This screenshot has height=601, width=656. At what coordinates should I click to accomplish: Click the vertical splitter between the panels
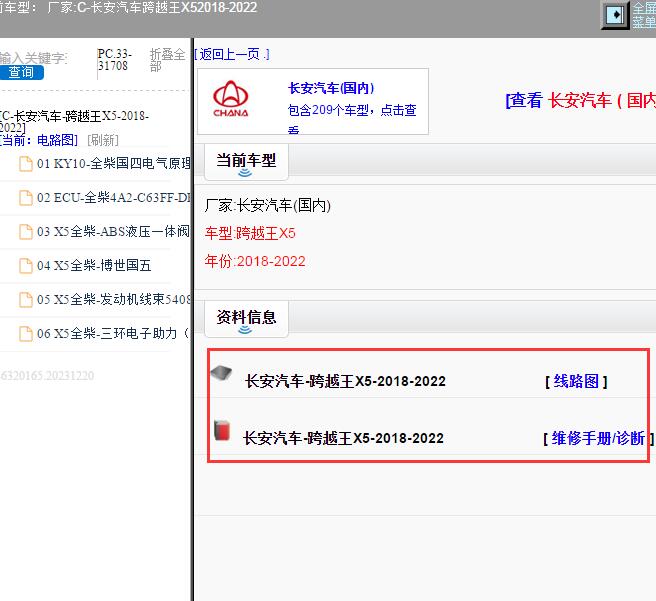(x=192, y=320)
